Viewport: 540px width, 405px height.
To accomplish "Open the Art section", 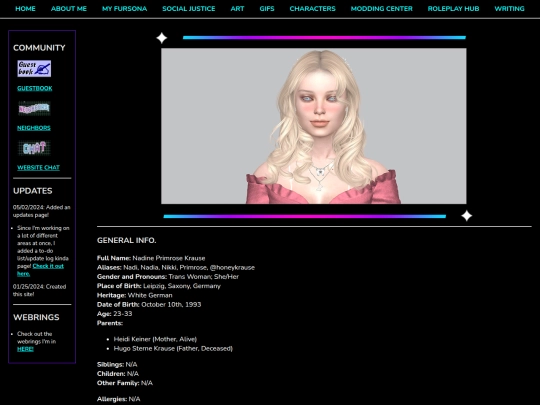I will pyautogui.click(x=237, y=9).
